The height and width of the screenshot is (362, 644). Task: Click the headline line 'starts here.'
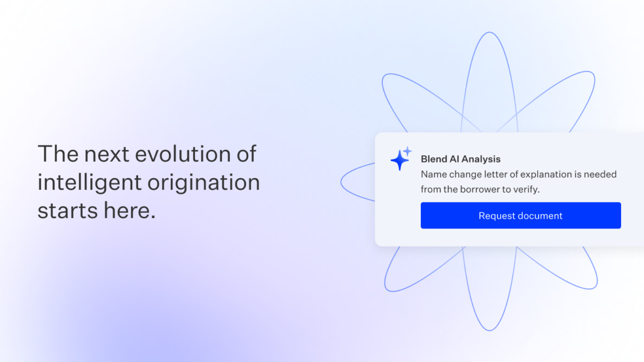[97, 210]
